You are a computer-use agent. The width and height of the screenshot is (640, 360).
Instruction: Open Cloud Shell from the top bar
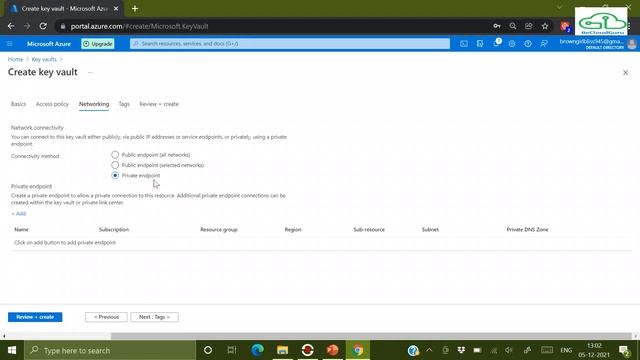(x=464, y=44)
